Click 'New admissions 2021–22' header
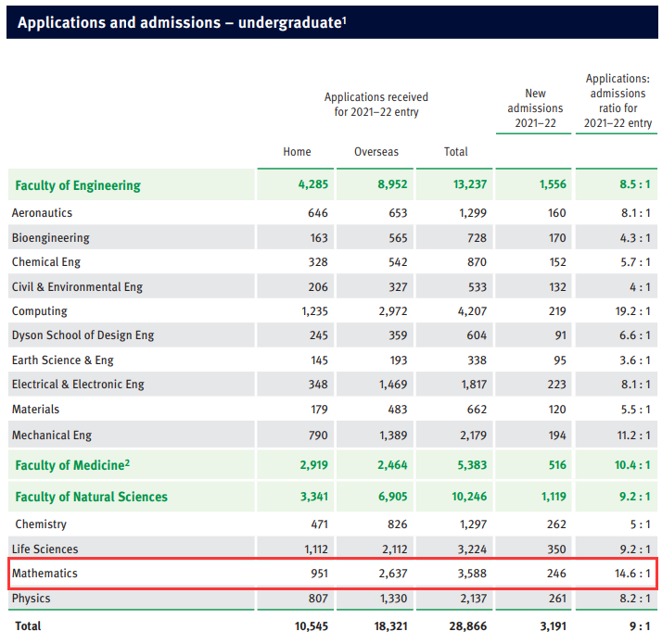 (535, 108)
